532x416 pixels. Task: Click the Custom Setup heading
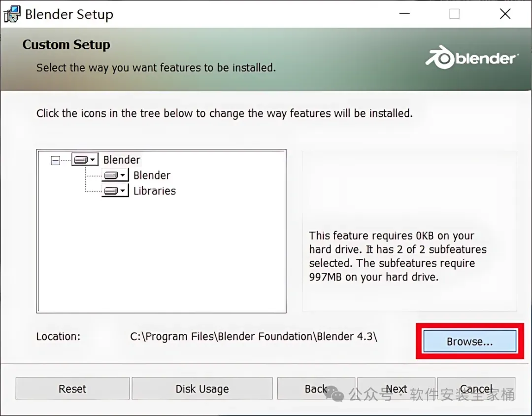[x=66, y=44]
